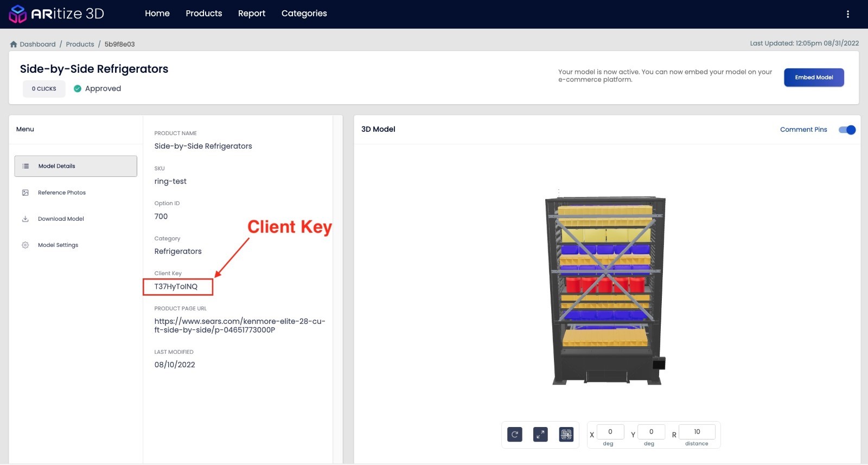
Task: Click the client key value T37HyToINQ
Action: pos(176,286)
